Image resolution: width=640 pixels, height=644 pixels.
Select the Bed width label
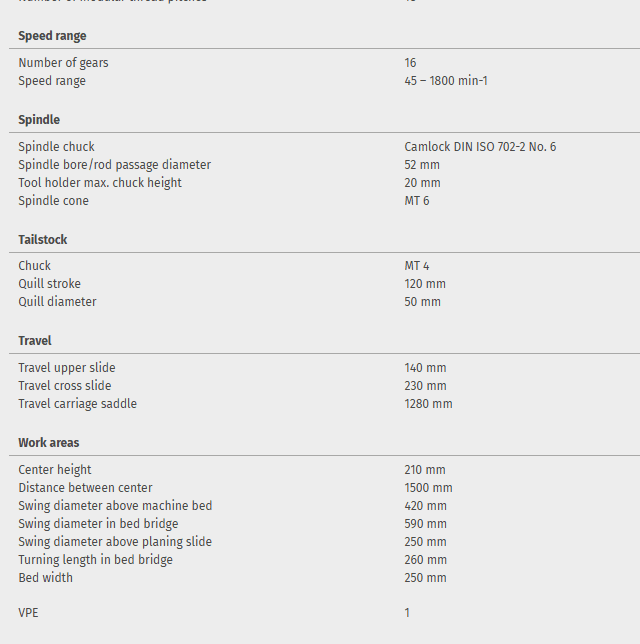[x=45, y=578]
